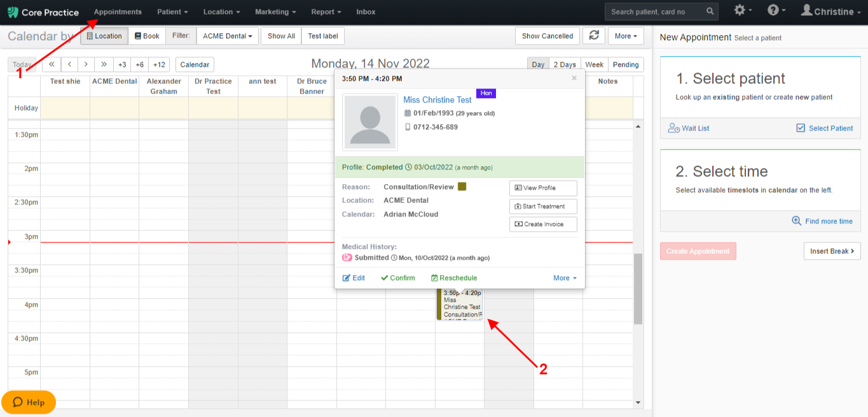Open the settings gear menu

tap(742, 11)
